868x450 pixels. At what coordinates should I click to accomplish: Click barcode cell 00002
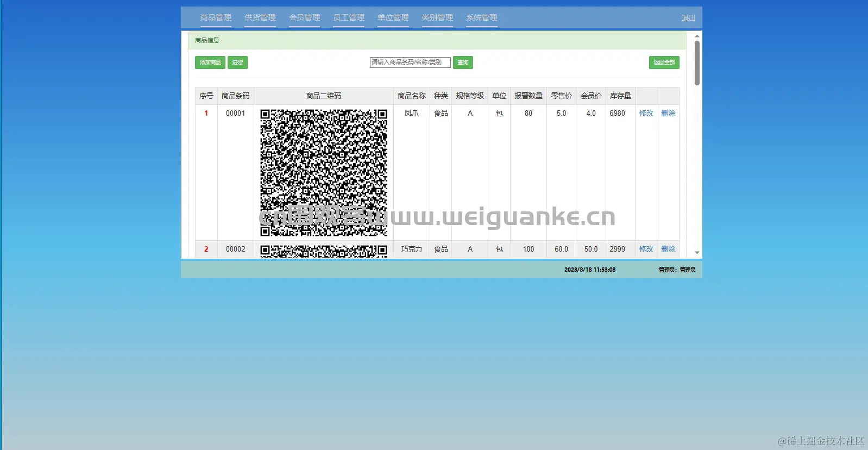[x=236, y=249]
